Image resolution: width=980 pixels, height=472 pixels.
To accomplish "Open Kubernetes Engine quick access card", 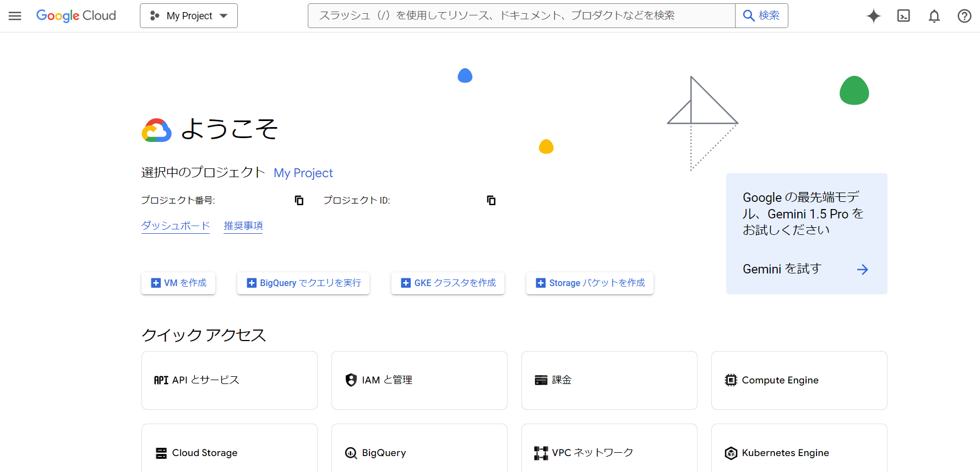I will click(x=799, y=448).
